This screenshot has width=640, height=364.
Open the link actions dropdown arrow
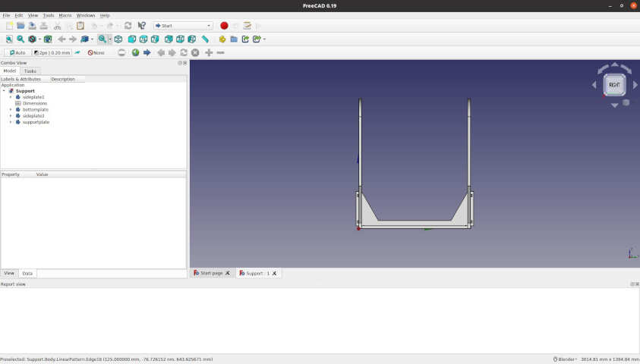264,39
